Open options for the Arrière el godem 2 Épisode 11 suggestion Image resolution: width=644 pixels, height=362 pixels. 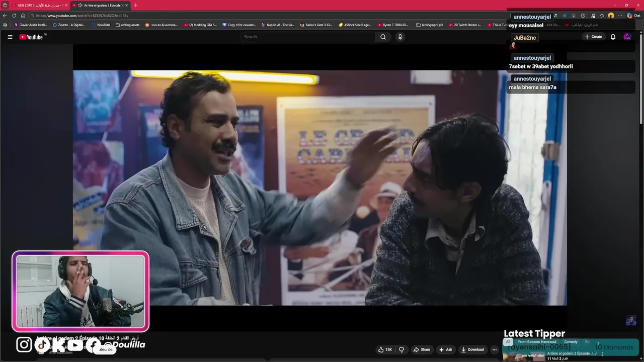602,354
